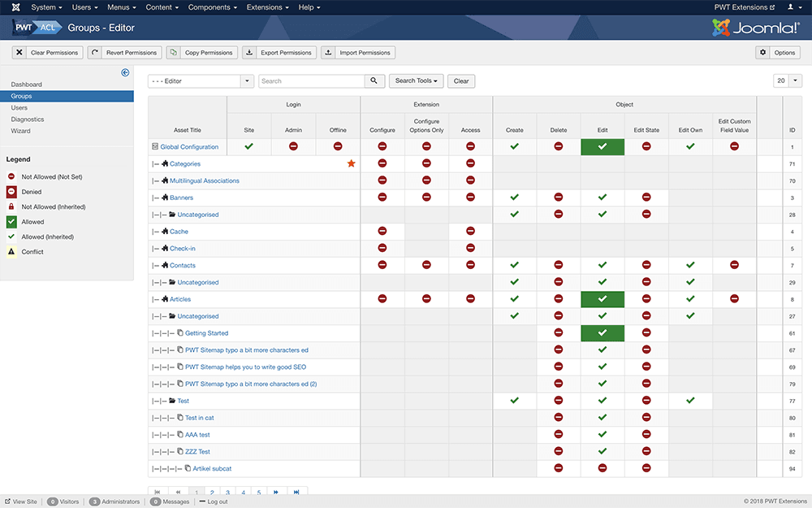Open the Users top menu
Viewport: 812px width, 508px height.
click(x=84, y=7)
